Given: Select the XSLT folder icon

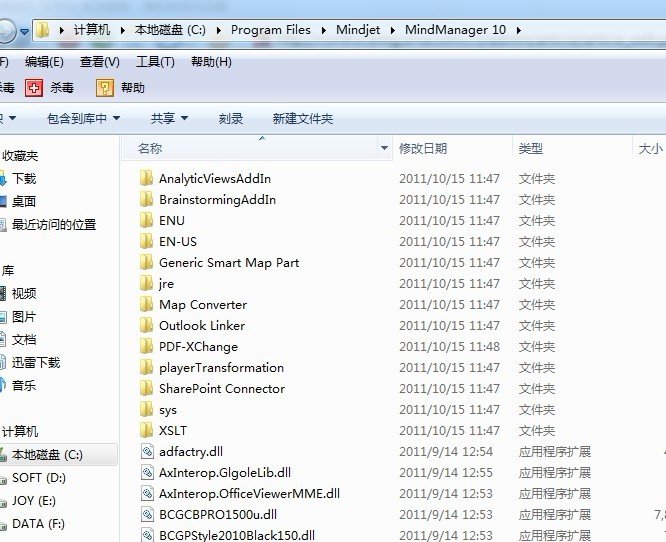Looking at the screenshot, I should coord(146,431).
